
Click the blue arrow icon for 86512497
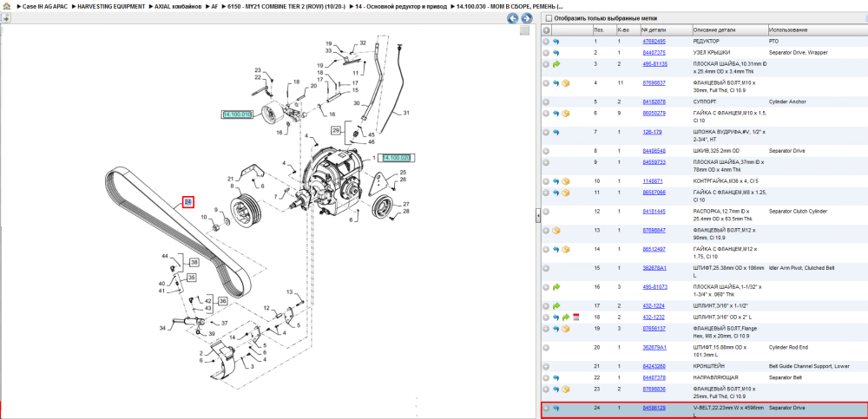pyautogui.click(x=556, y=249)
